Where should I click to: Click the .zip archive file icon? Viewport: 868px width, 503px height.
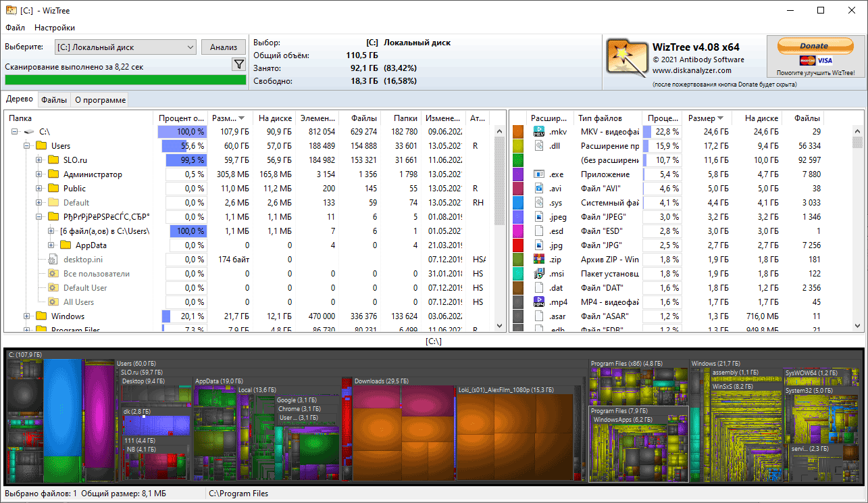point(539,259)
